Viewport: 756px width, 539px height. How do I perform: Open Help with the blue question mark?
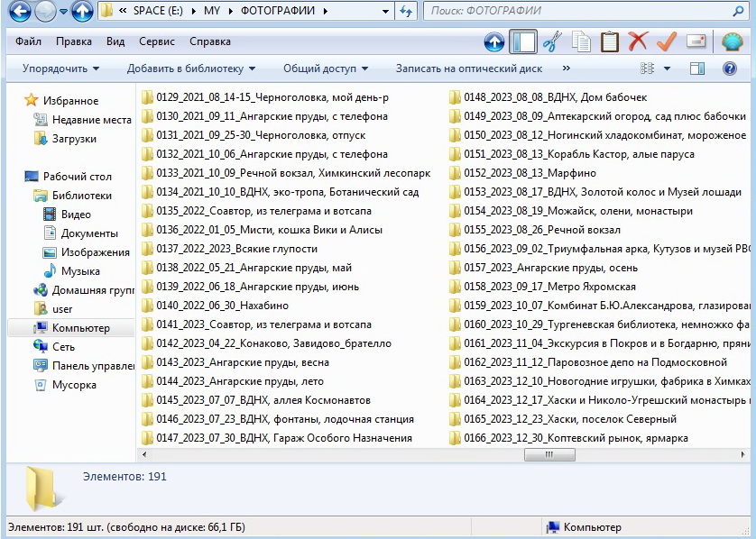coord(730,69)
